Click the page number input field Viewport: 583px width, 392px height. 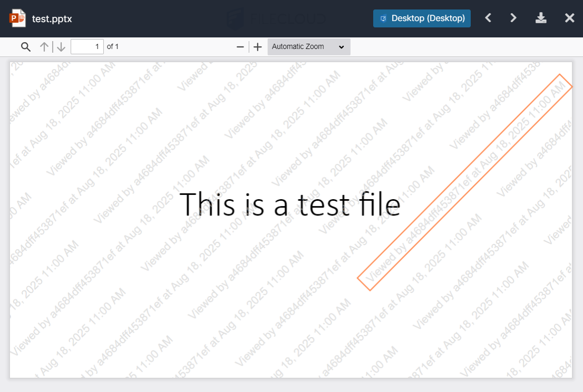coord(87,46)
